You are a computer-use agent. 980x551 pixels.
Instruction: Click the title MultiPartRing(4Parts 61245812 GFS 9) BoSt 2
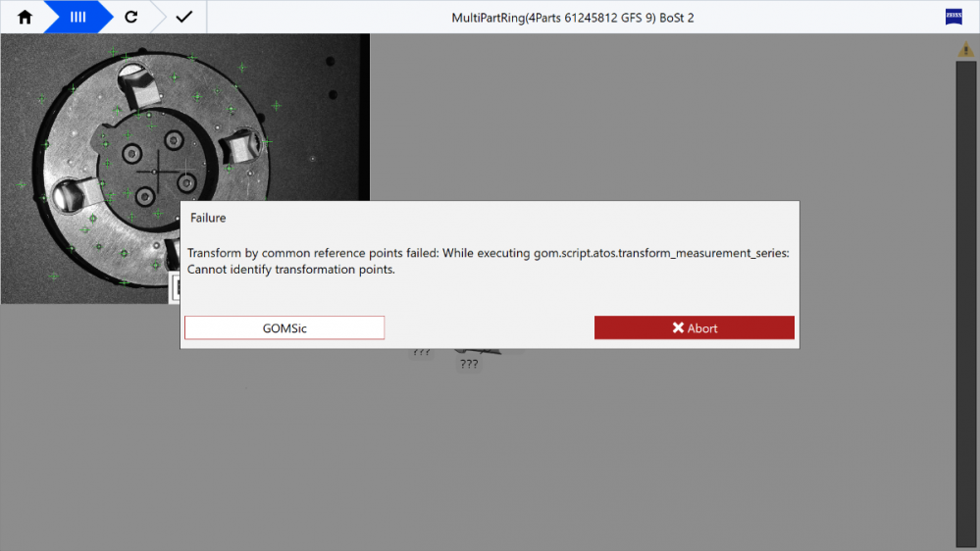click(573, 18)
